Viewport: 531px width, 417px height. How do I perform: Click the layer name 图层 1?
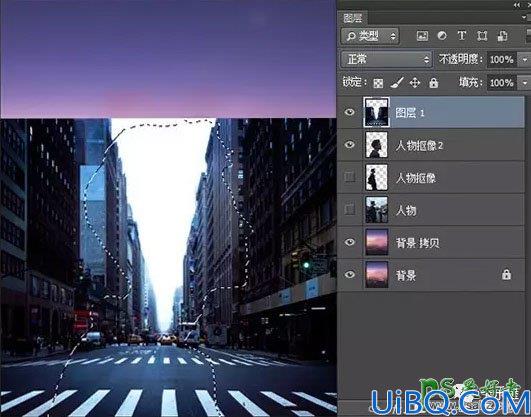point(410,112)
